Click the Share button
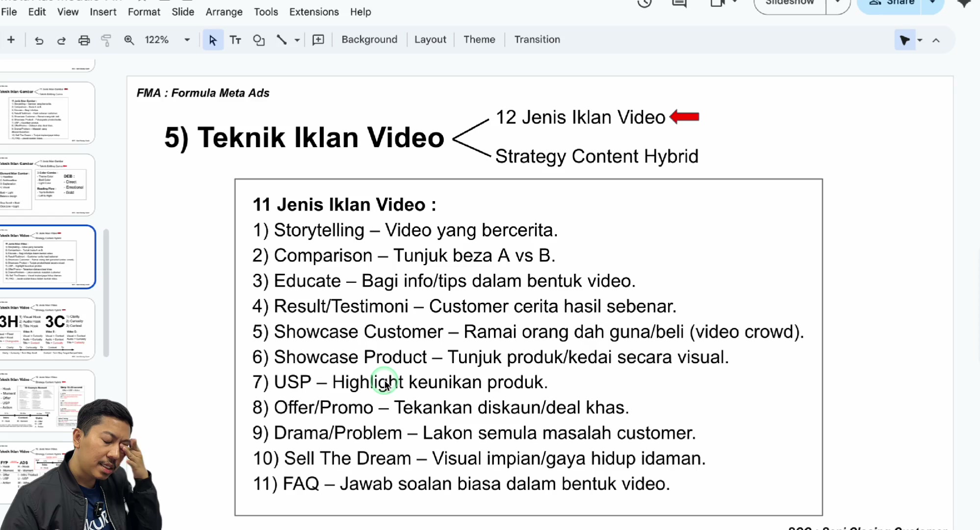 (890, 3)
